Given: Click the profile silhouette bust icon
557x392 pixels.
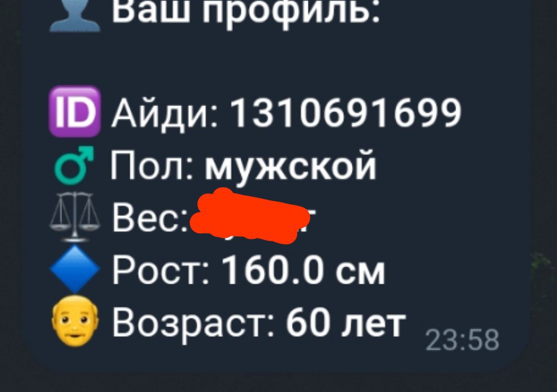Looking at the screenshot, I should click(74, 16).
